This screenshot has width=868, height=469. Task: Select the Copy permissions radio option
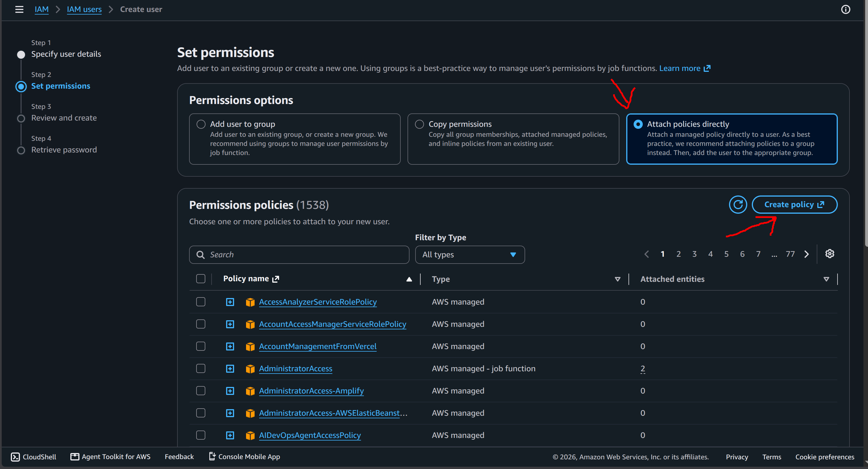tap(419, 124)
